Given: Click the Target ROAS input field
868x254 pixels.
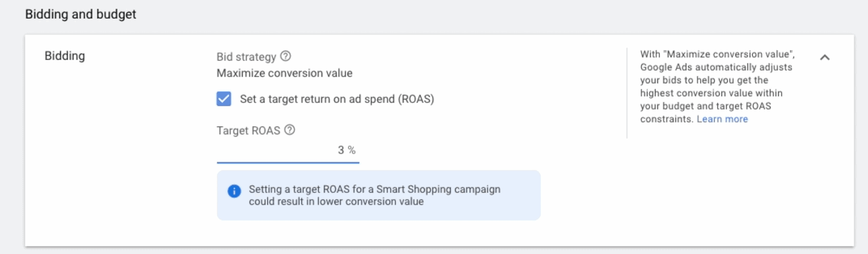Looking at the screenshot, I should [x=288, y=151].
